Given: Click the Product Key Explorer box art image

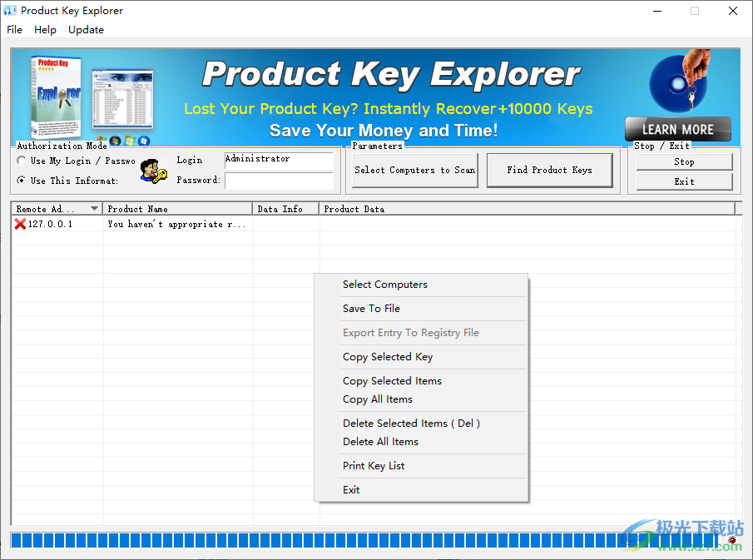Looking at the screenshot, I should pyautogui.click(x=57, y=97).
